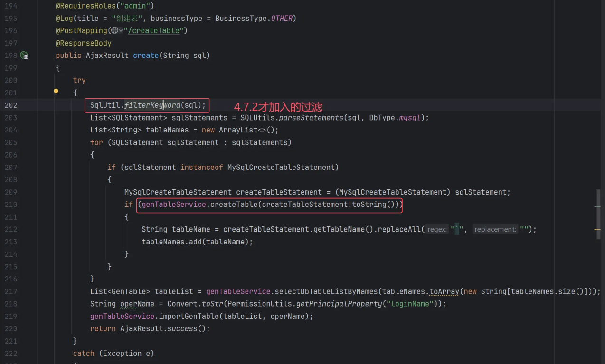Click the return keyword on line 220
605x364 pixels.
coord(103,328)
